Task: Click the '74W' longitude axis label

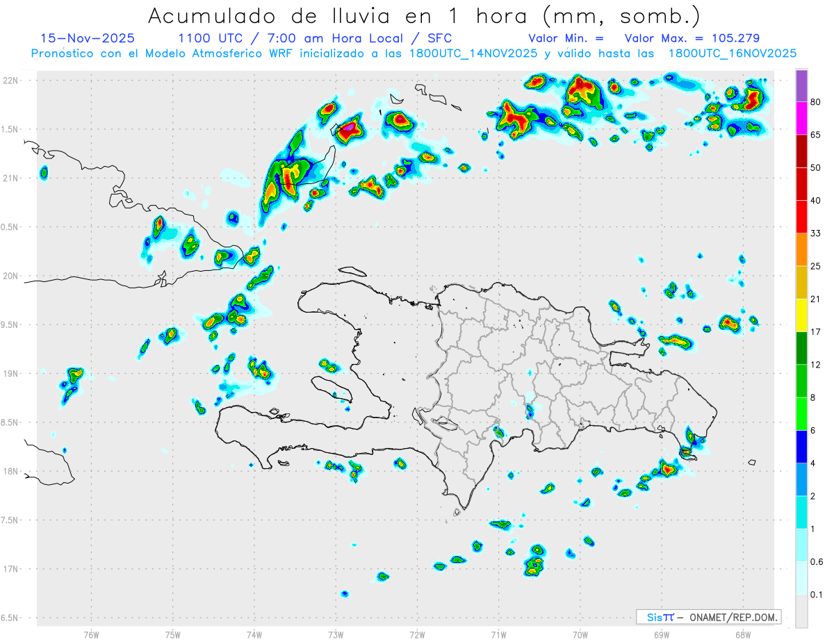Action: coord(254,634)
